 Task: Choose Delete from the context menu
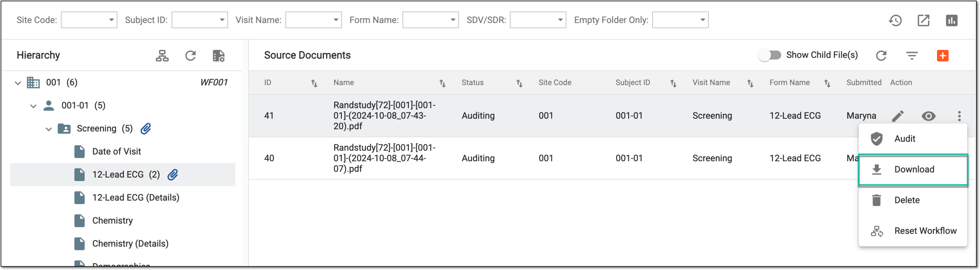pyautogui.click(x=913, y=200)
